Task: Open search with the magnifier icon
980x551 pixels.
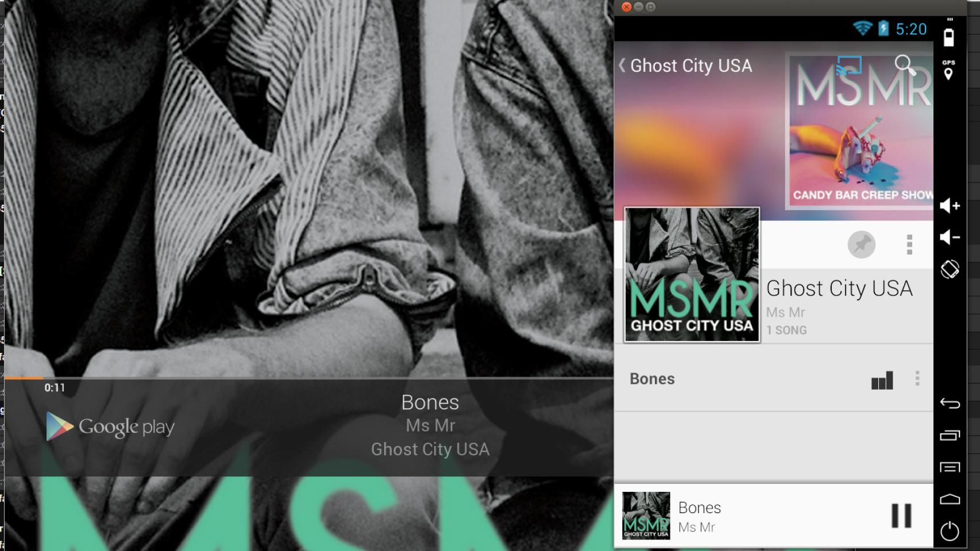Action: pos(905,65)
